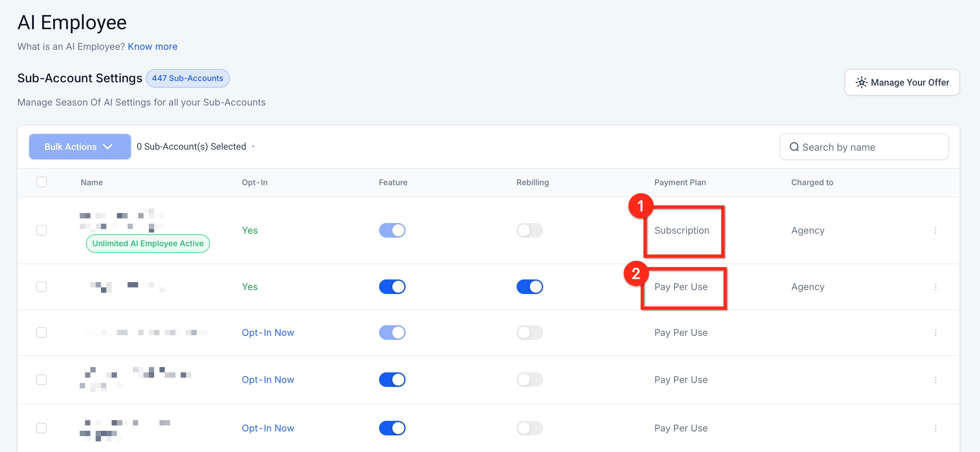Enable Rebilling toggle on the last row
Viewport: 980px width, 452px height.
(x=530, y=428)
